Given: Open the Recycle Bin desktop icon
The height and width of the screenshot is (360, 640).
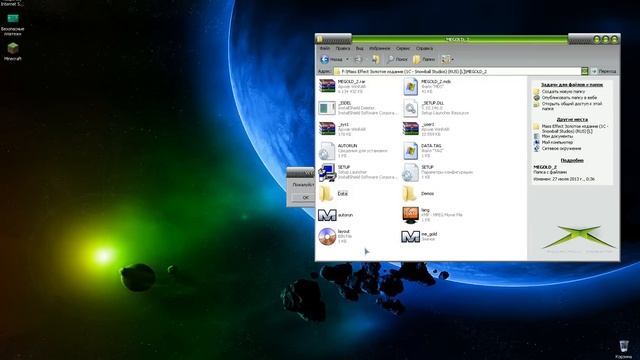Looking at the screenshot, I should [x=624, y=349].
